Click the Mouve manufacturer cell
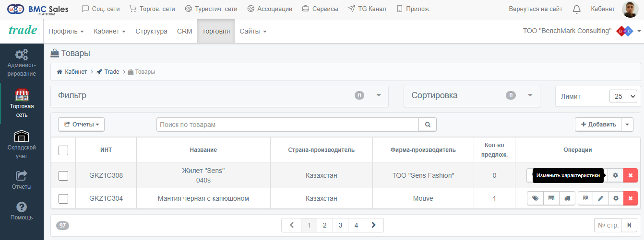The width and height of the screenshot is (644, 240). point(423,198)
